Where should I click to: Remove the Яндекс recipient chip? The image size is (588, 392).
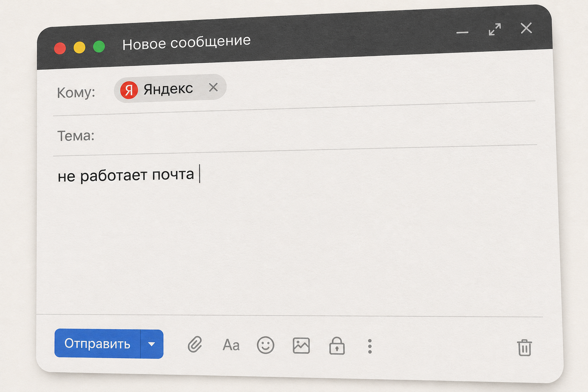(x=213, y=87)
